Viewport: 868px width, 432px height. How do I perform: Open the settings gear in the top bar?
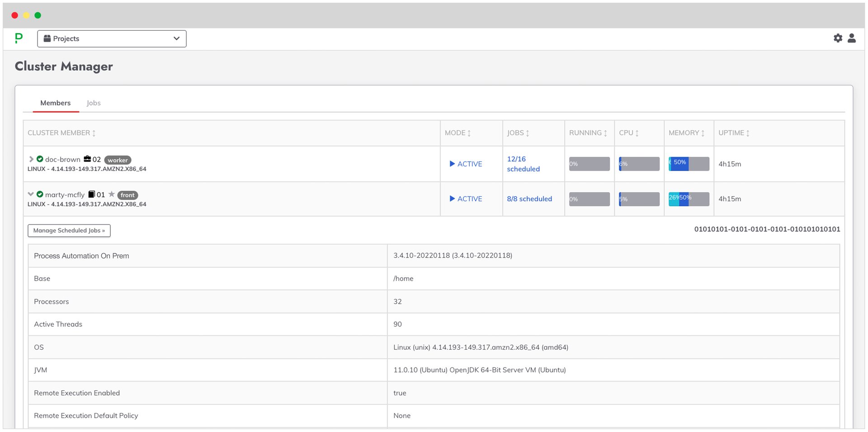[x=838, y=38]
